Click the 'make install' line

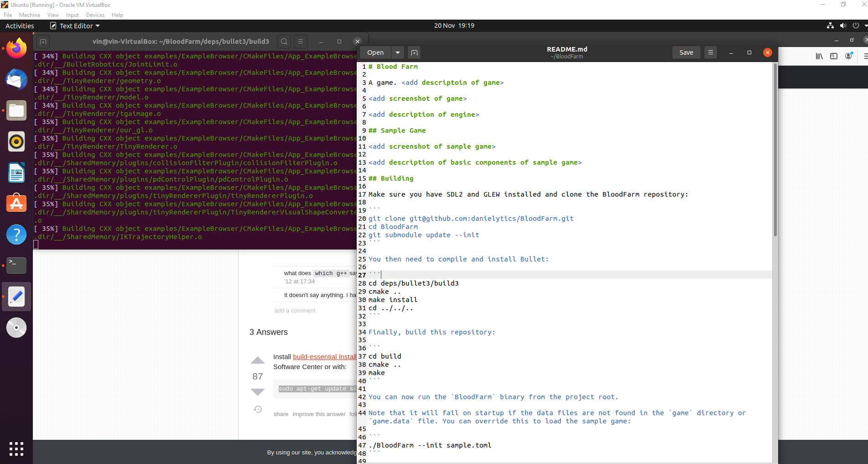click(x=393, y=300)
